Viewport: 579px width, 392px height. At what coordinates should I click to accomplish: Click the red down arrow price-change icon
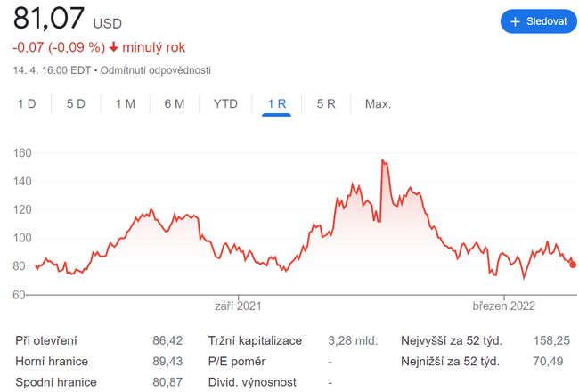tap(113, 47)
